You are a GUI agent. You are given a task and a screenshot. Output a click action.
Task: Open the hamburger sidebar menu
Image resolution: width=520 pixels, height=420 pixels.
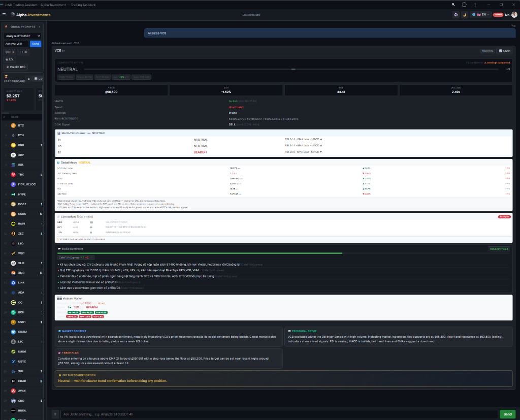[4, 15]
